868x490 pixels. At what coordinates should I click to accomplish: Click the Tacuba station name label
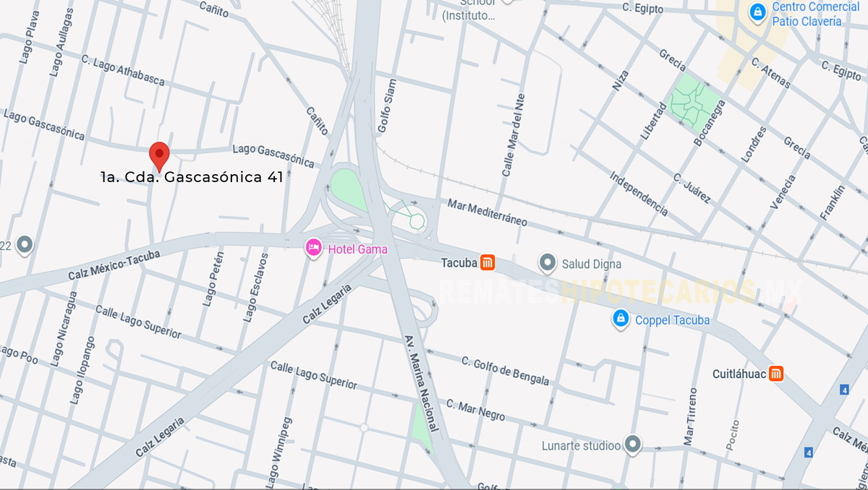coord(459,263)
